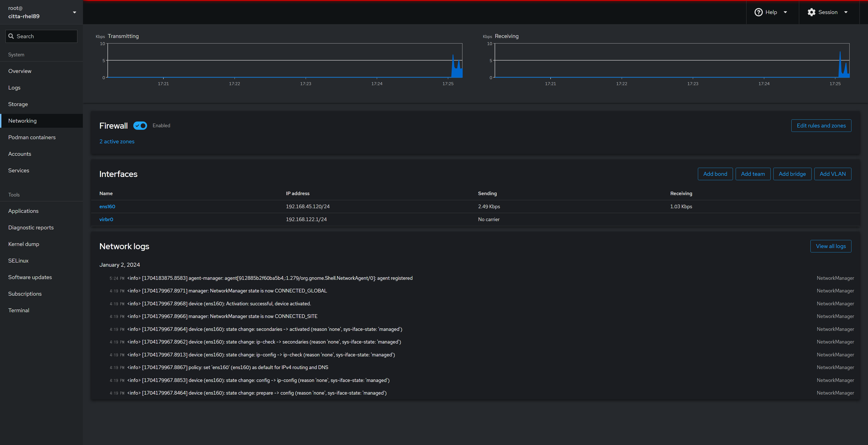Click Edit rules and zones button
The width and height of the screenshot is (868, 445).
point(821,126)
